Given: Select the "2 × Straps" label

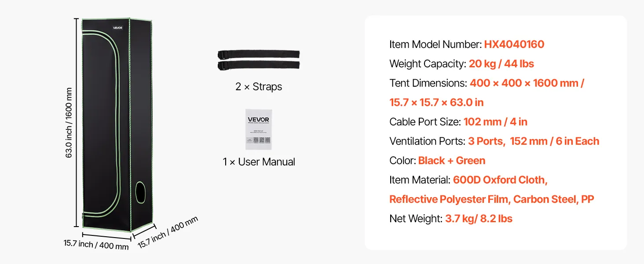Looking at the screenshot, I should [259, 87].
